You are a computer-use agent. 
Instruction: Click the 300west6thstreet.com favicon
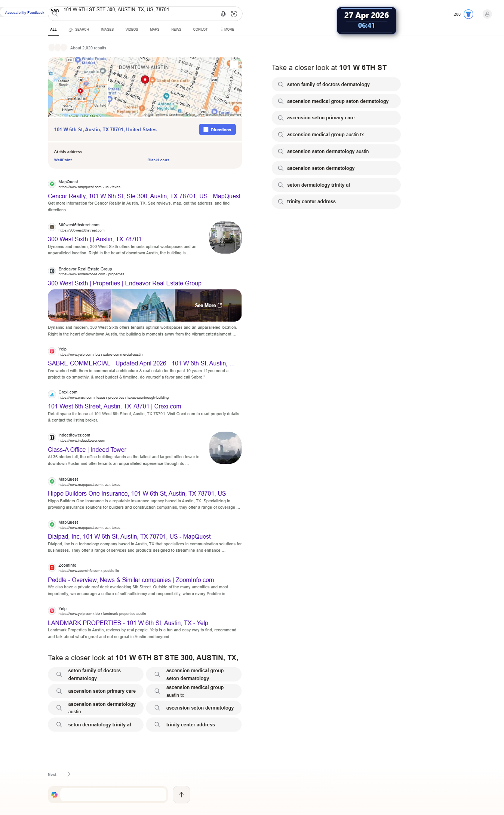click(x=52, y=227)
